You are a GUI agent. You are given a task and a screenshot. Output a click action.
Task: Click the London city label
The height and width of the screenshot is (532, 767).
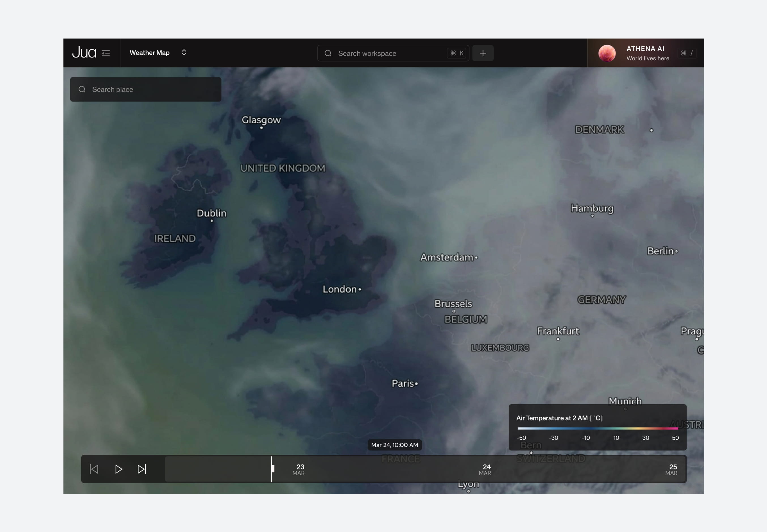[340, 289]
